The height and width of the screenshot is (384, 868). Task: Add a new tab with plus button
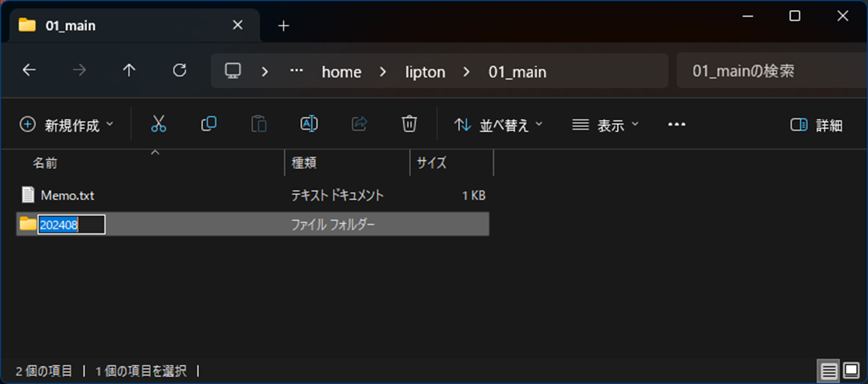pos(283,25)
